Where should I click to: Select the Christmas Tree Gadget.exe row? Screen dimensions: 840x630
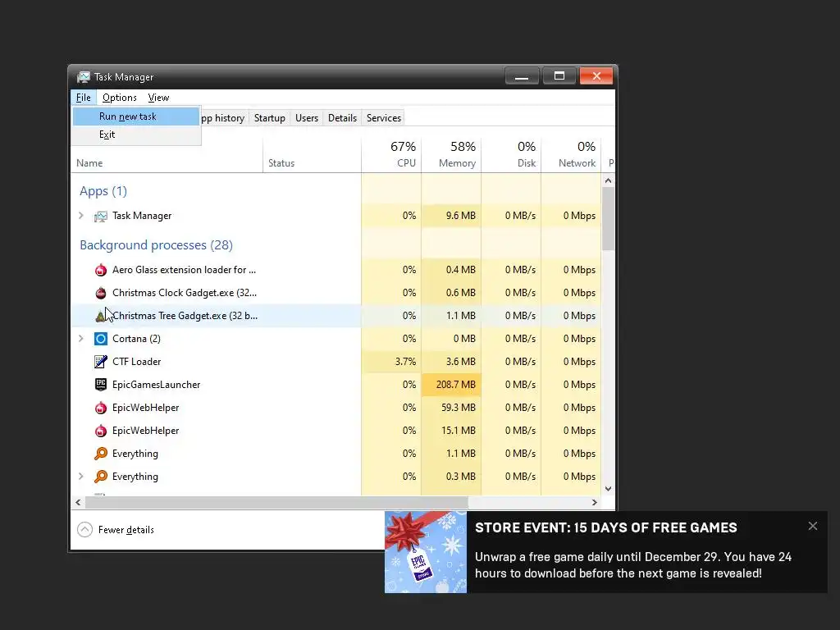coord(336,316)
